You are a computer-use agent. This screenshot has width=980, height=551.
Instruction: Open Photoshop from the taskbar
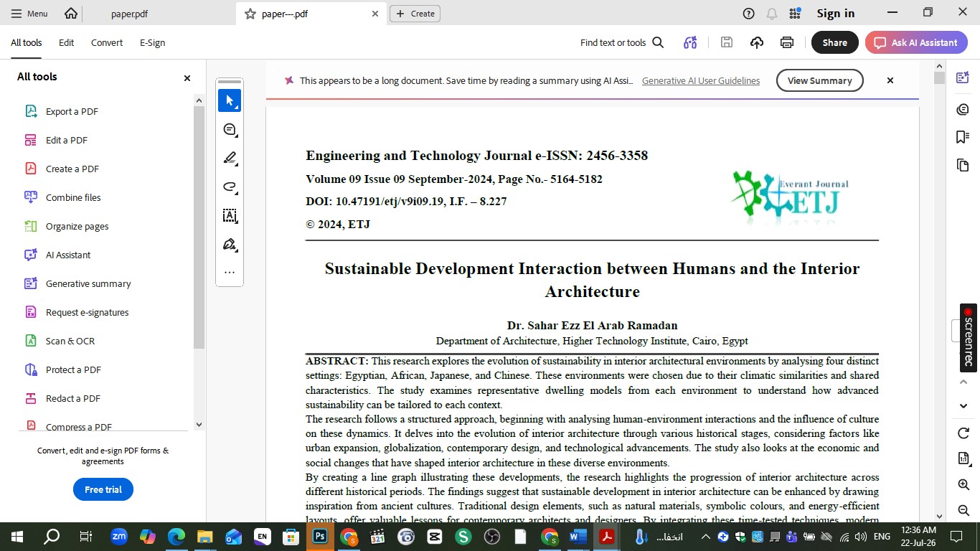coord(319,536)
